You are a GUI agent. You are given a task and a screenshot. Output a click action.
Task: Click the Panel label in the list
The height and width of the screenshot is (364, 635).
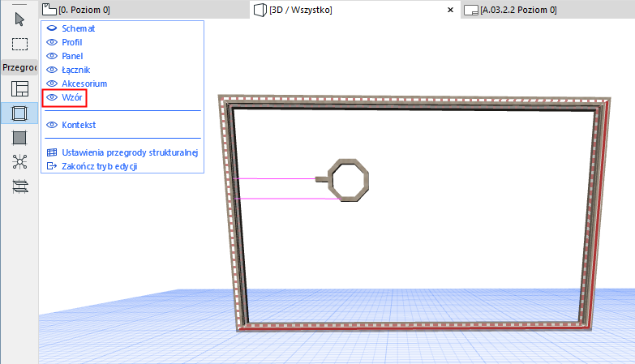coord(72,56)
